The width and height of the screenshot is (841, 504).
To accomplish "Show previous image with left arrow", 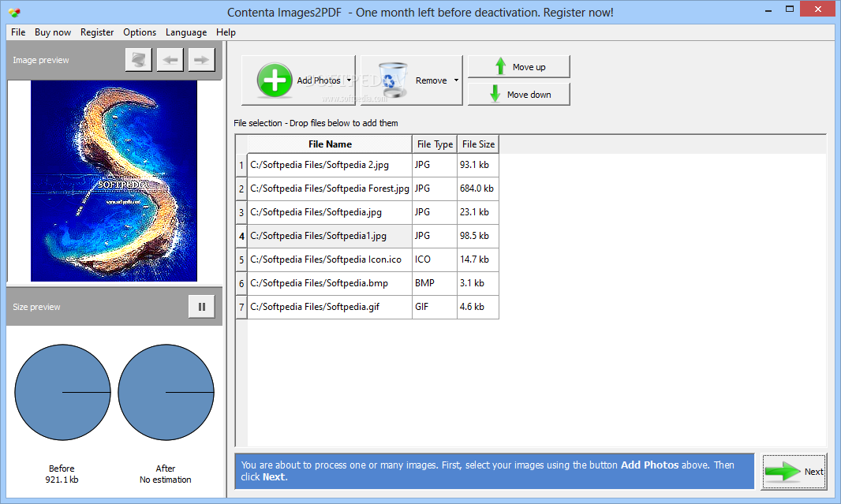I will point(170,59).
